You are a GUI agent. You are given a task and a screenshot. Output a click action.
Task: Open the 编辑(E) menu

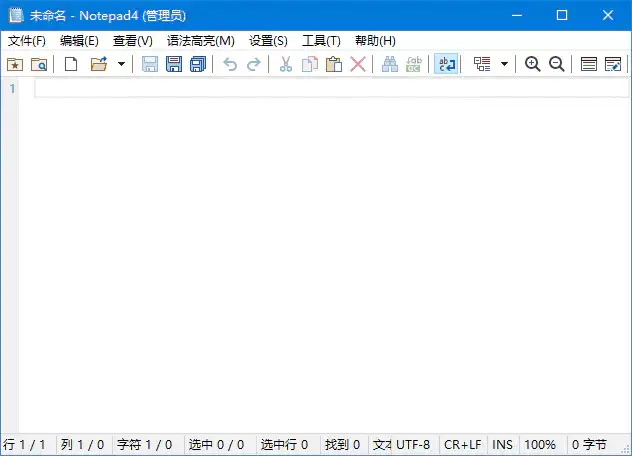point(79,41)
